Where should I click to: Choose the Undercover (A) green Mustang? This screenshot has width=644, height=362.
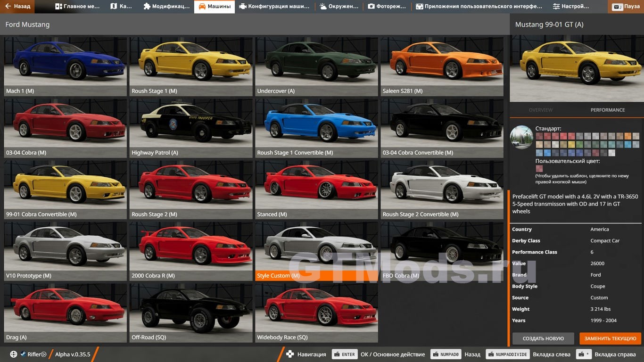click(x=317, y=66)
